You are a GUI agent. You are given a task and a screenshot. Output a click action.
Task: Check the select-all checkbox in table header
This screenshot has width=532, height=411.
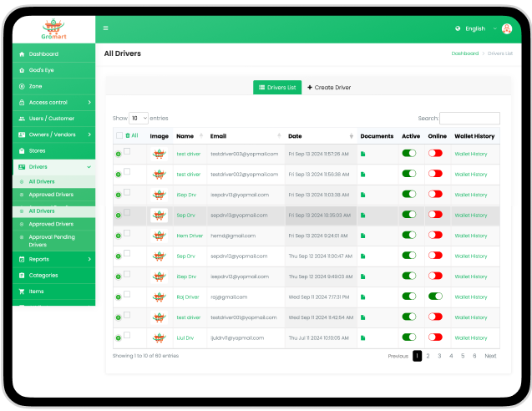tap(119, 135)
